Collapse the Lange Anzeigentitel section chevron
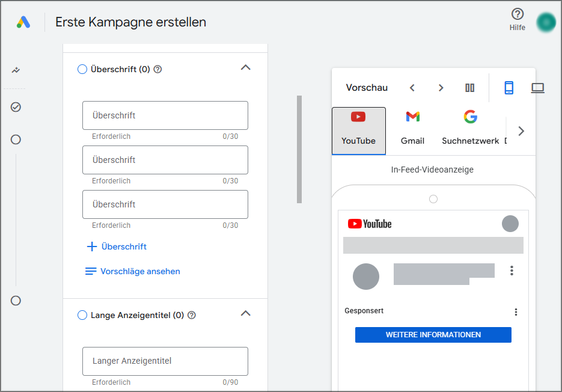562x392 pixels. pos(245,313)
